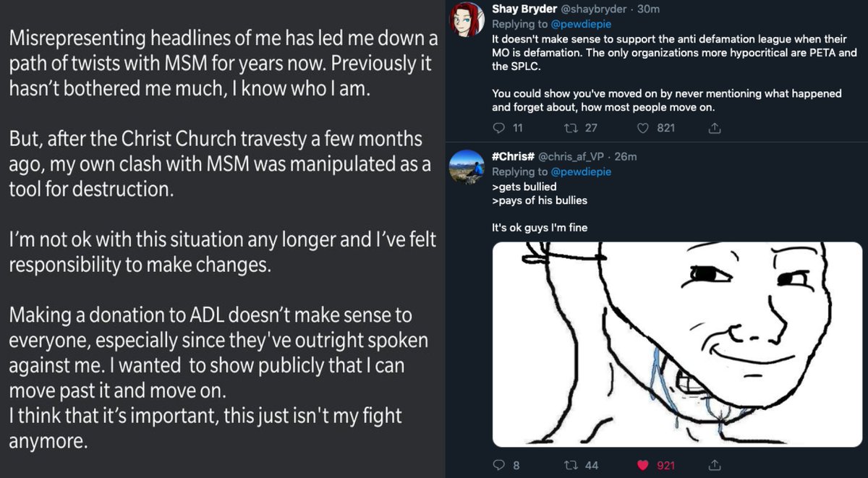Open #Chris# profile avatar

[468, 168]
